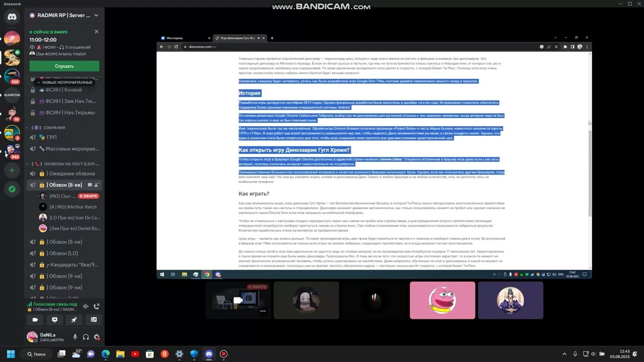Open new tab in shared browser
This screenshot has width=644, height=362.
click(x=272, y=38)
